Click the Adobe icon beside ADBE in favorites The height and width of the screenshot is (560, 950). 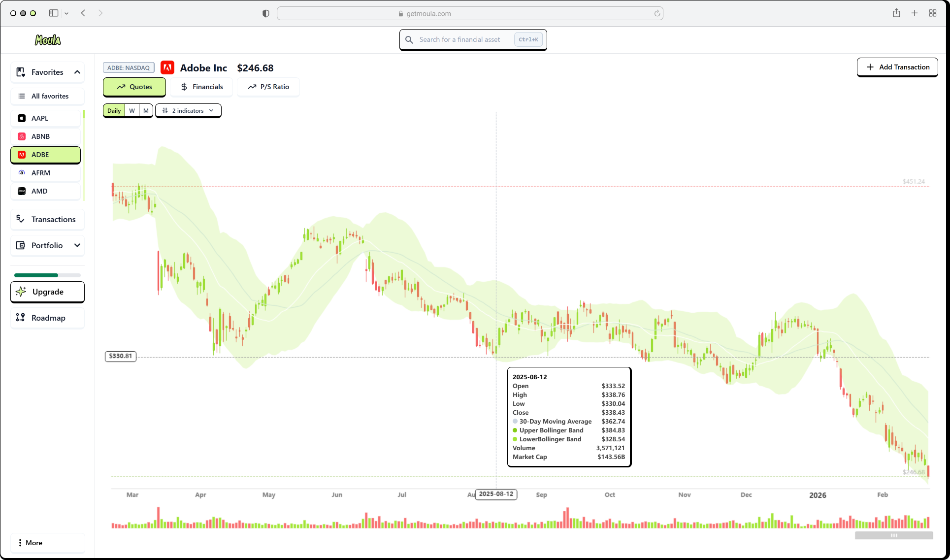point(22,155)
